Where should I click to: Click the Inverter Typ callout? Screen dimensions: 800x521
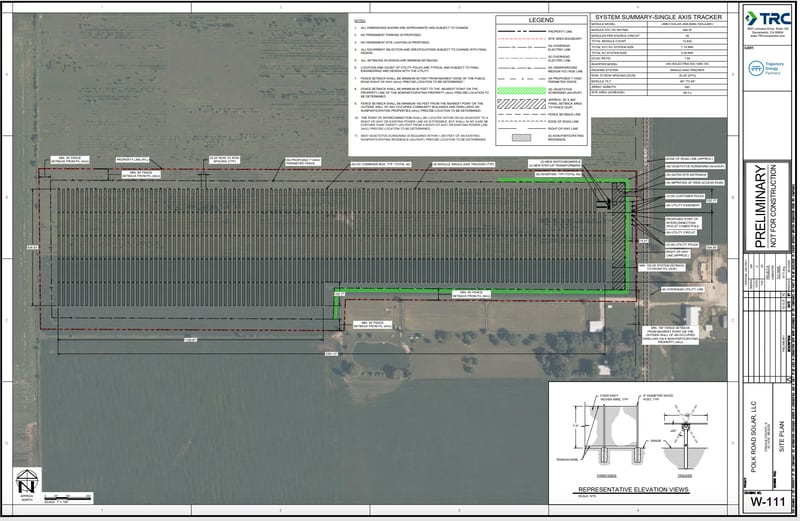click(559, 175)
